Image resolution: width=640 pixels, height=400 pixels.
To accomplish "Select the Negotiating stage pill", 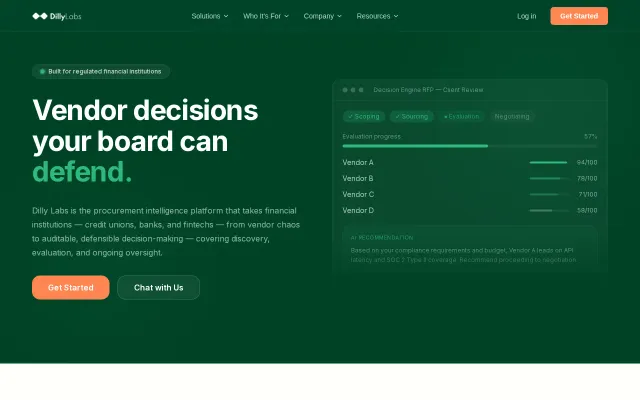I will point(512,116).
